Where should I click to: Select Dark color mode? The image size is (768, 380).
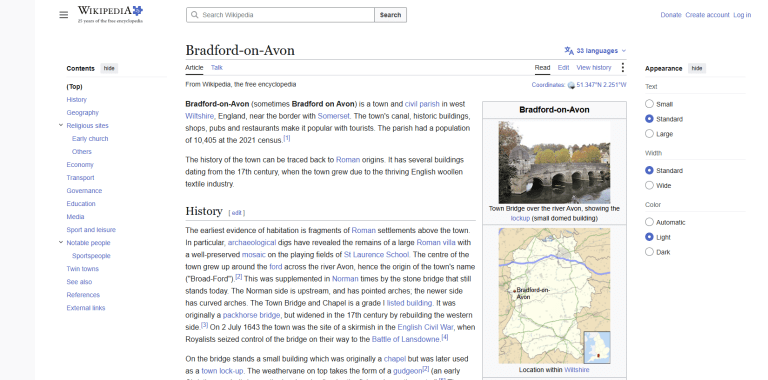tap(649, 252)
